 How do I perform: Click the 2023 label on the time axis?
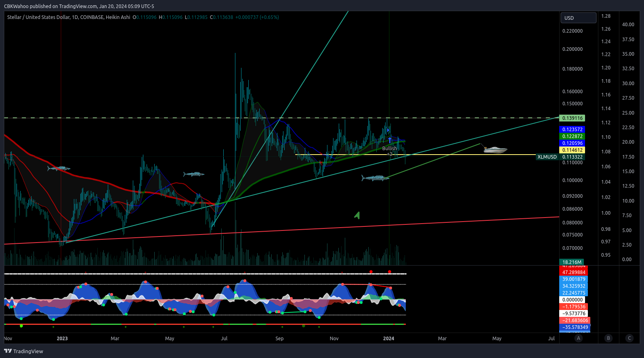[x=62, y=339]
